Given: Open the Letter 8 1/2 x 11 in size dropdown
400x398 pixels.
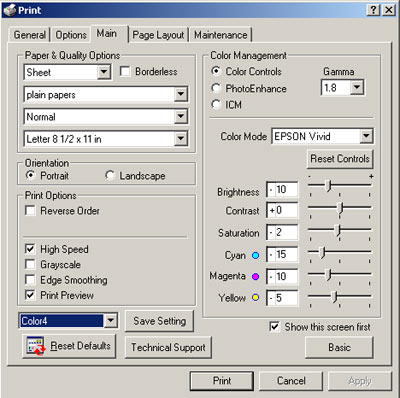Looking at the screenshot, I should pyautogui.click(x=180, y=139).
